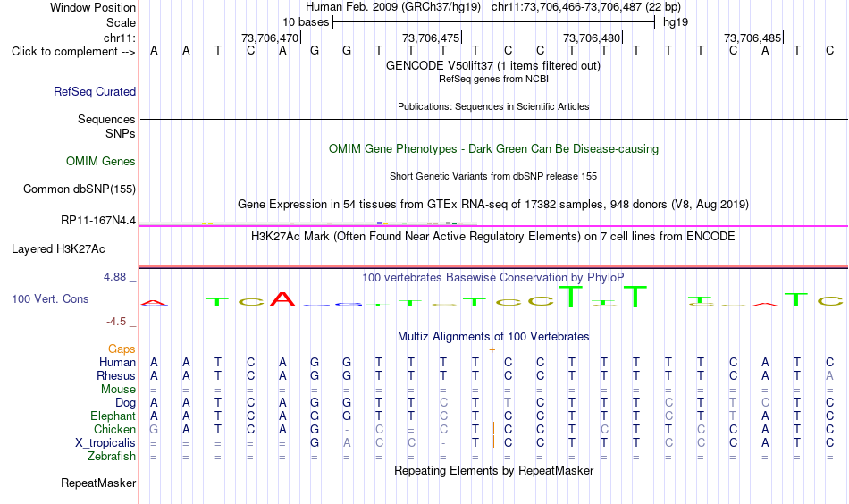This screenshot has width=849, height=504.
Task: Click the GENCODE V50lift37 track title
Action: pos(493,65)
